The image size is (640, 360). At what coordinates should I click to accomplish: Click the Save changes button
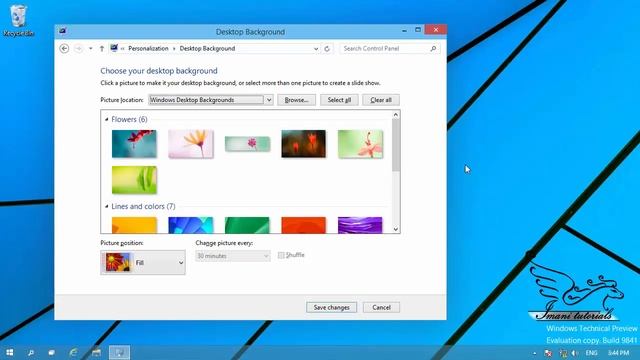click(331, 307)
